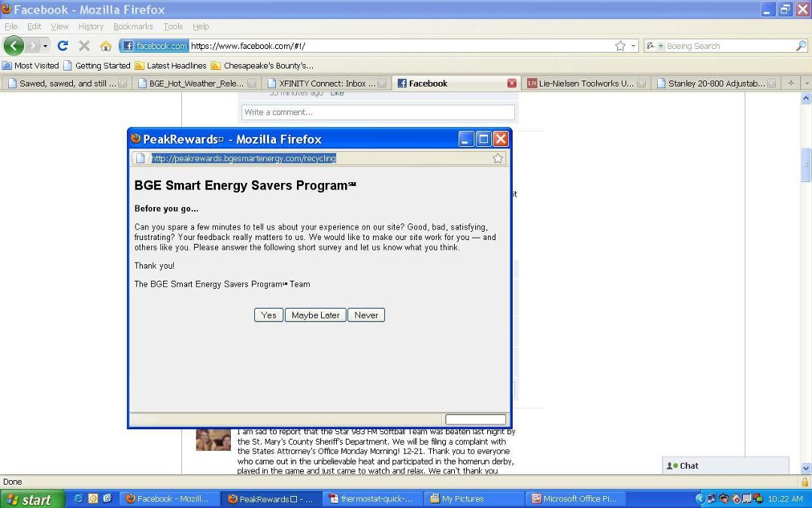The image size is (812, 508).
Task: Close the Facebook tab with red X
Action: [x=512, y=84]
